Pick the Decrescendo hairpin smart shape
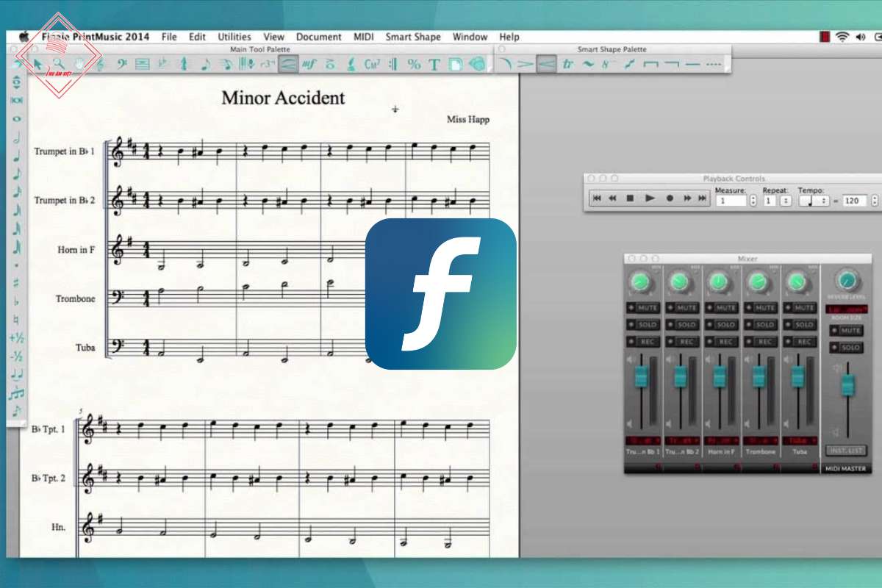The image size is (882, 588). [x=525, y=65]
